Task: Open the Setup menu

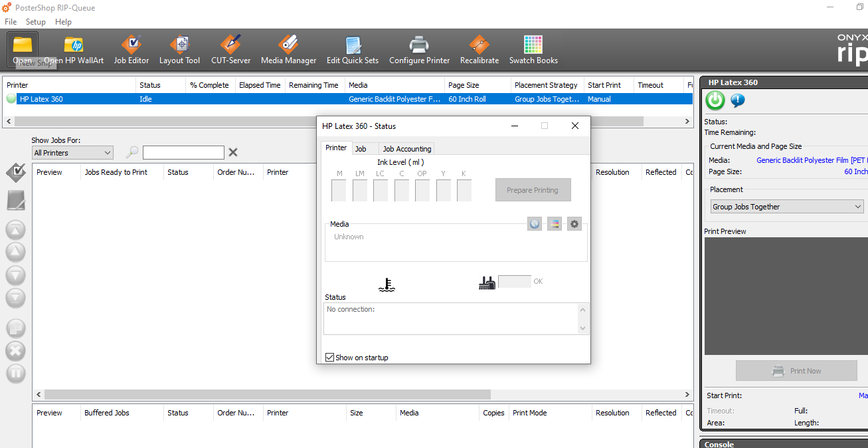Action: coord(36,22)
